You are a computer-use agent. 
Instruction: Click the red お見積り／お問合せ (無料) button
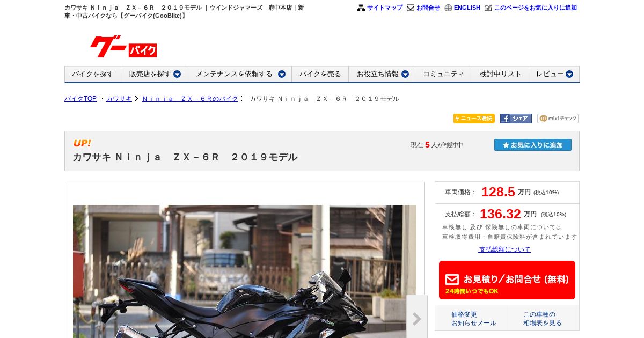507,280
